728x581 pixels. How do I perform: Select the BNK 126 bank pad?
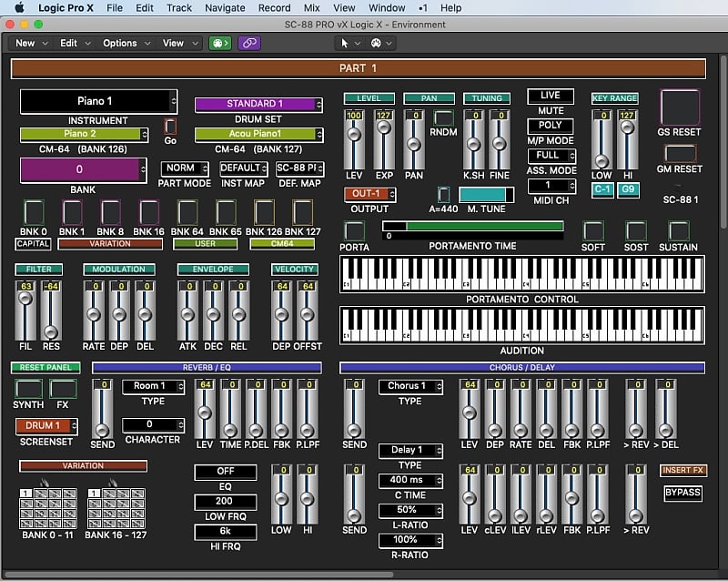pos(264,212)
